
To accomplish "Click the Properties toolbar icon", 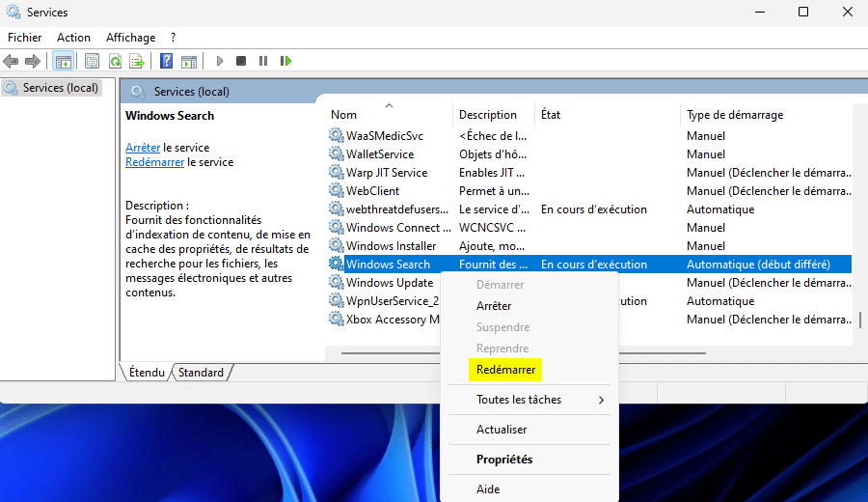I will coord(92,61).
